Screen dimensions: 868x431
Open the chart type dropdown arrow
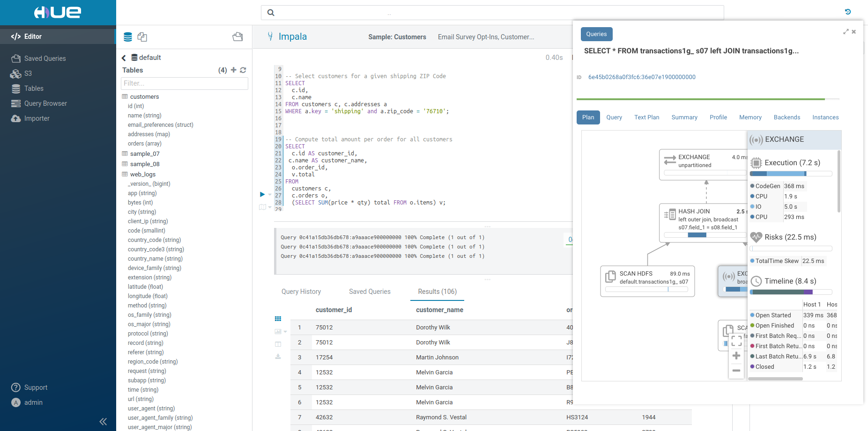coord(285,331)
